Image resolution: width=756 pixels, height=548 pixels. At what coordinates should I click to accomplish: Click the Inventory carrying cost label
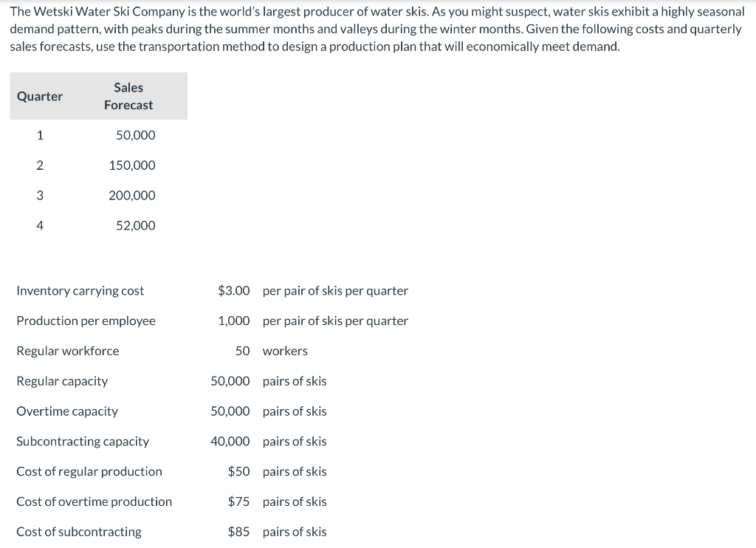point(80,291)
